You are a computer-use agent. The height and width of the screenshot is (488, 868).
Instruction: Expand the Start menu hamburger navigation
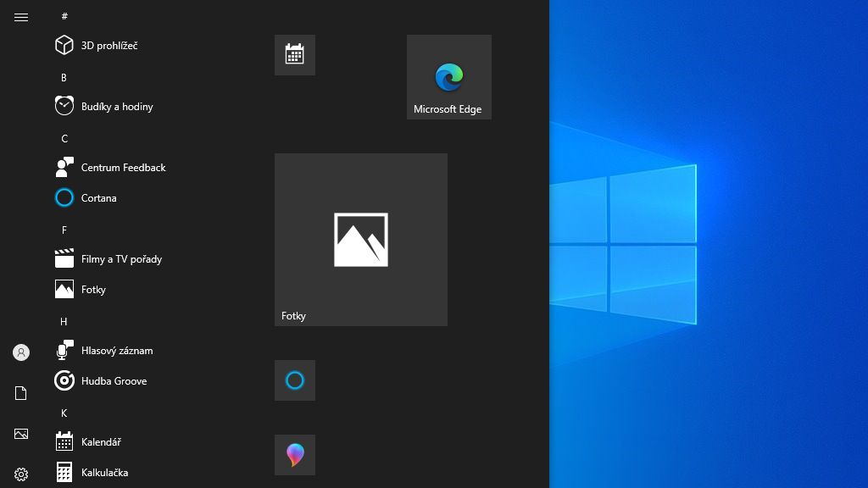pyautogui.click(x=21, y=17)
